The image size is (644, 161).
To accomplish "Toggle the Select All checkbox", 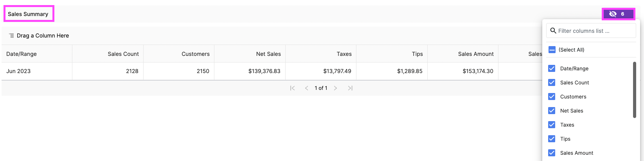I will coord(552,50).
